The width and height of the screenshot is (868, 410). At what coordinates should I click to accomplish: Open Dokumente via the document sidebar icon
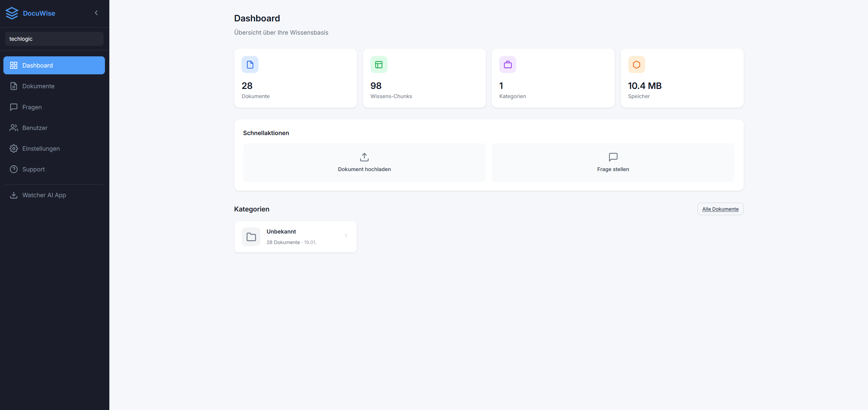click(14, 86)
